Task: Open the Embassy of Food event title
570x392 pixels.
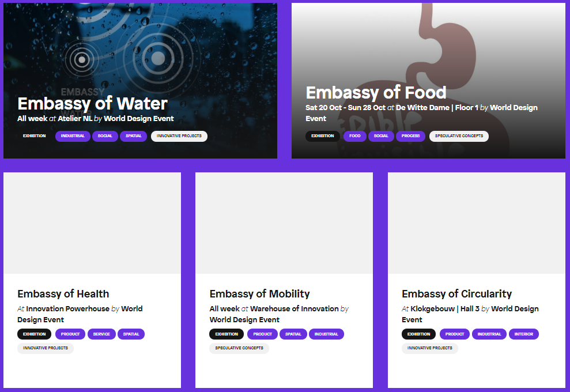Action: pos(376,92)
